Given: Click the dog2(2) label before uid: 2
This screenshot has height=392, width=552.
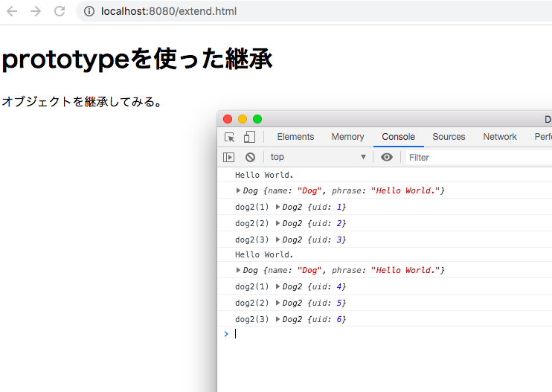Looking at the screenshot, I should (x=251, y=223).
